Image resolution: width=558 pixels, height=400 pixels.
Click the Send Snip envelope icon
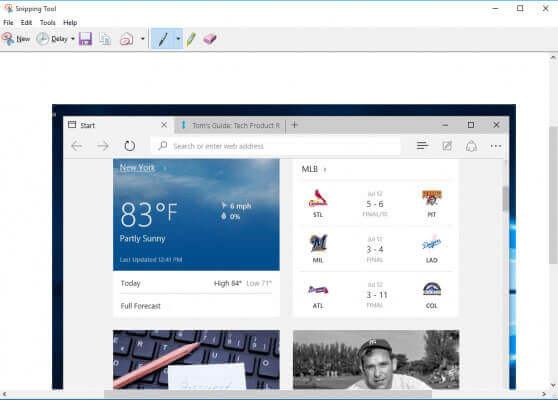pos(126,38)
